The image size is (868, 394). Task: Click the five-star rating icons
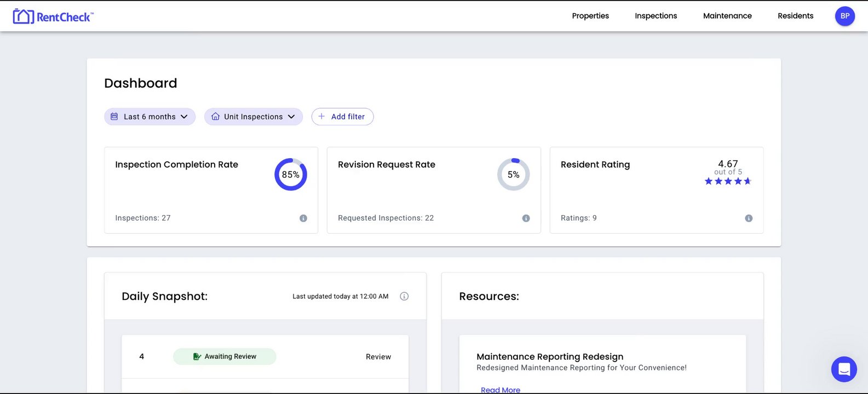pyautogui.click(x=728, y=181)
